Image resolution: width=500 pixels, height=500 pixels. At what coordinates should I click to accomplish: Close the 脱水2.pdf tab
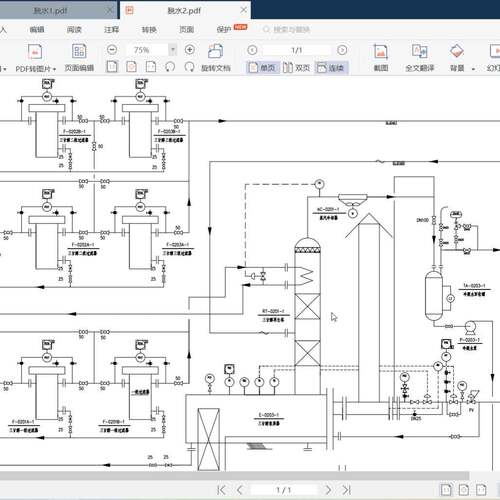coord(244,10)
